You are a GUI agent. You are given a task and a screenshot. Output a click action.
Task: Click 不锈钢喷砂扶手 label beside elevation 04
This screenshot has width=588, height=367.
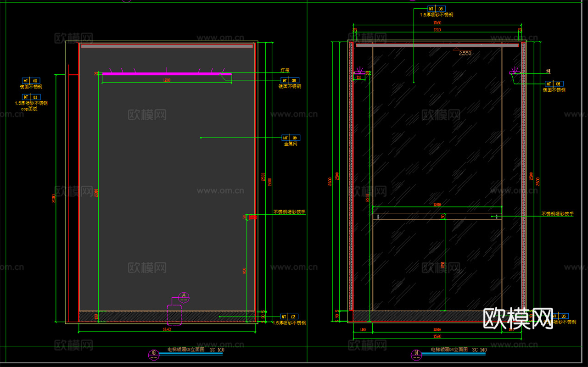558,214
